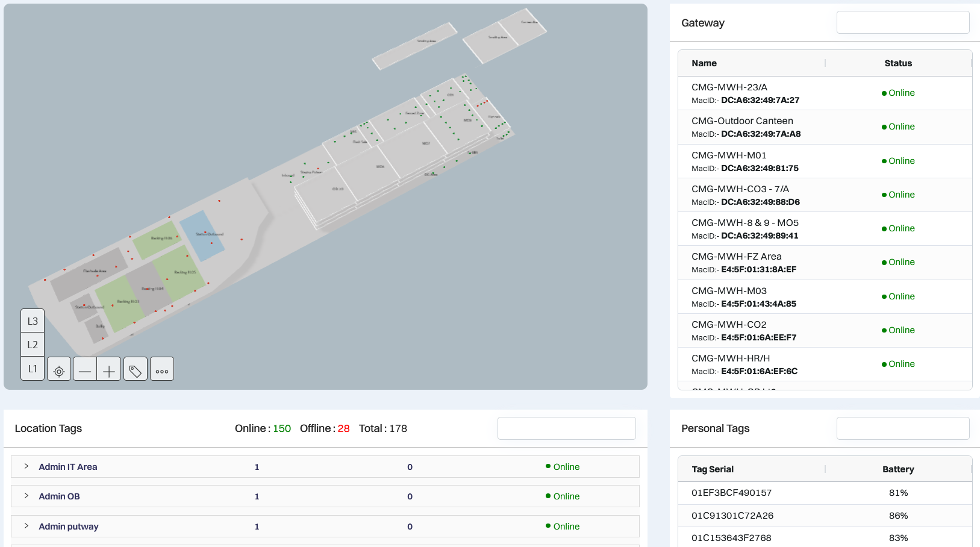Image resolution: width=980 pixels, height=547 pixels.
Task: Click the Online count 150
Action: tap(282, 428)
